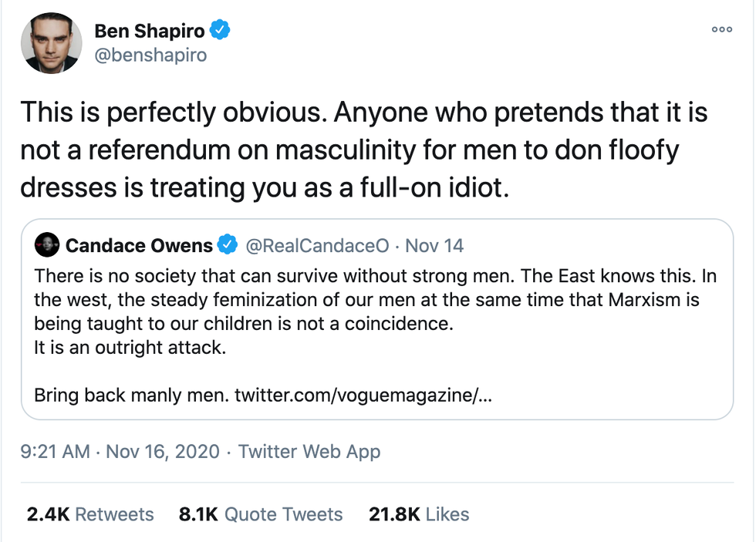
Task: Open Ben Shapiro's display name link
Action: tap(150, 31)
